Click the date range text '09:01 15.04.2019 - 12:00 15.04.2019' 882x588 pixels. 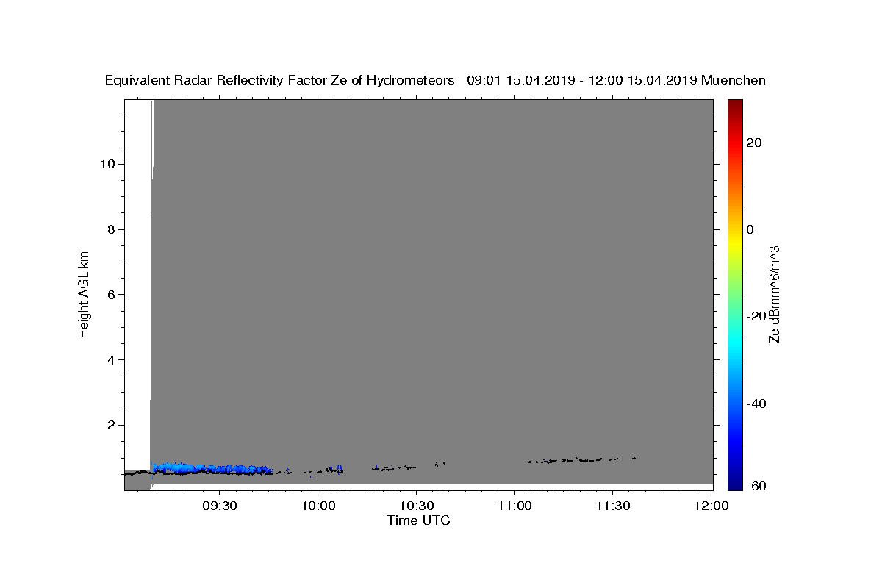pos(582,80)
